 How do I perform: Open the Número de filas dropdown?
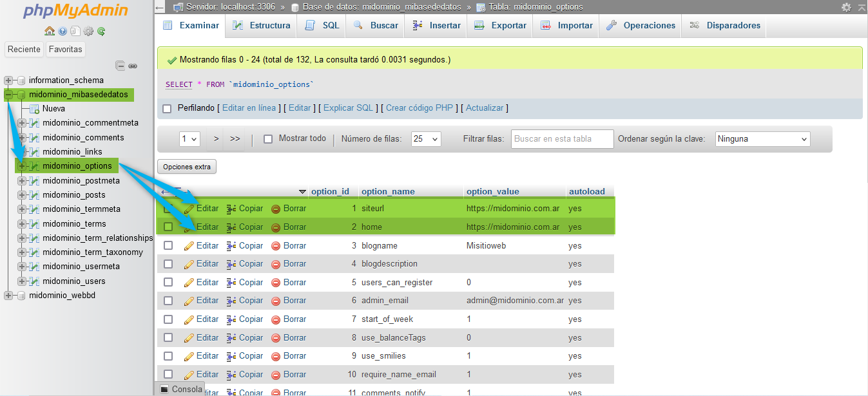[426, 139]
